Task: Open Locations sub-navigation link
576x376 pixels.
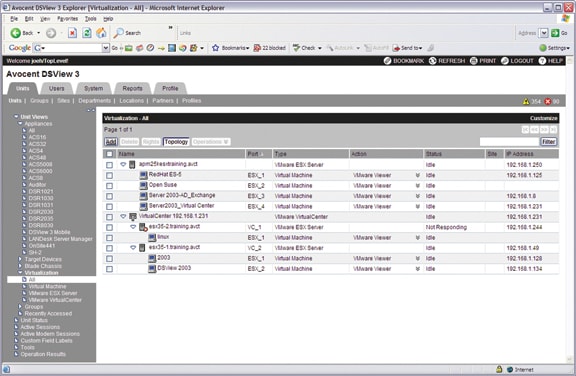Action: [x=132, y=101]
